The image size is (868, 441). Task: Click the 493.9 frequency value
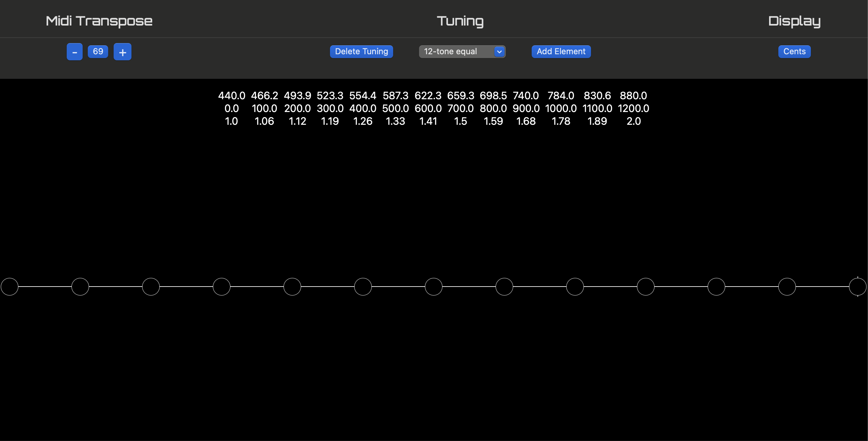pos(297,96)
